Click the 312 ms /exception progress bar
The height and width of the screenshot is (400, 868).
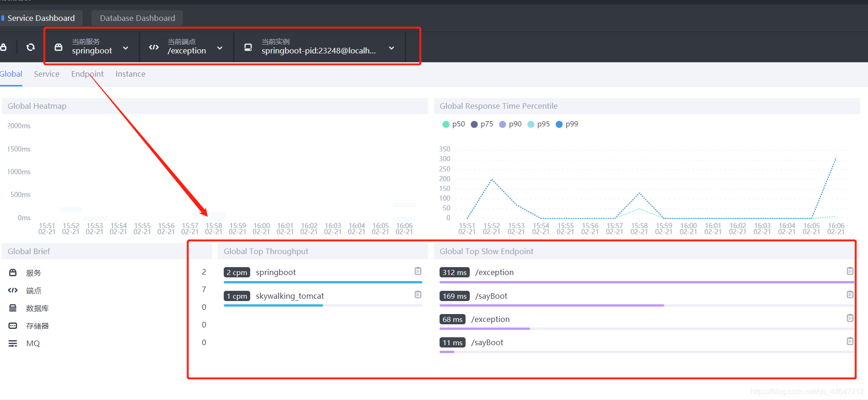pyautogui.click(x=647, y=282)
